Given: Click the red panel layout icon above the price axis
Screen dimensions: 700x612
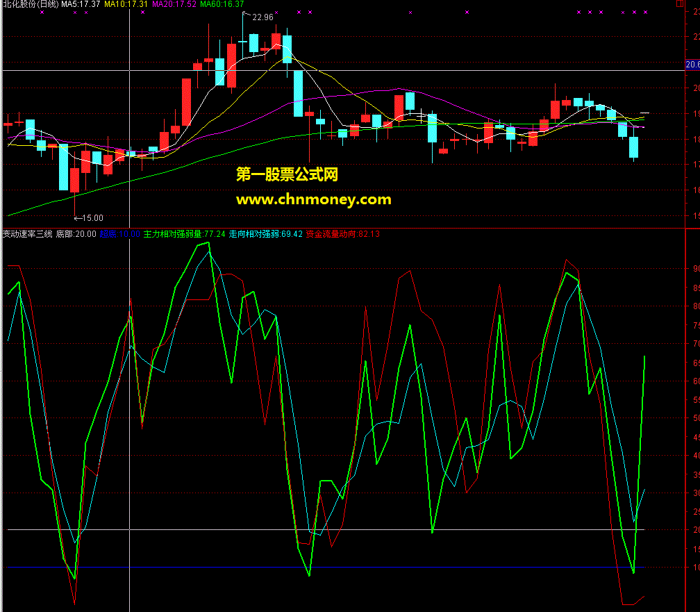Looking at the screenshot, I should [x=680, y=3].
